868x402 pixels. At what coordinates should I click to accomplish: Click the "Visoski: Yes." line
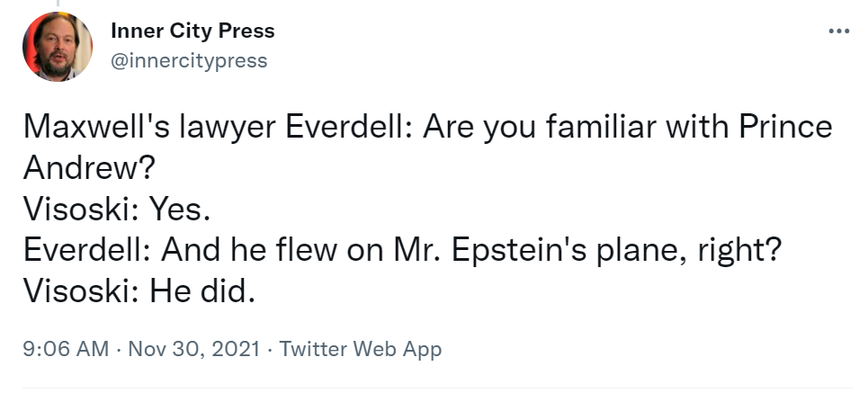(x=116, y=210)
